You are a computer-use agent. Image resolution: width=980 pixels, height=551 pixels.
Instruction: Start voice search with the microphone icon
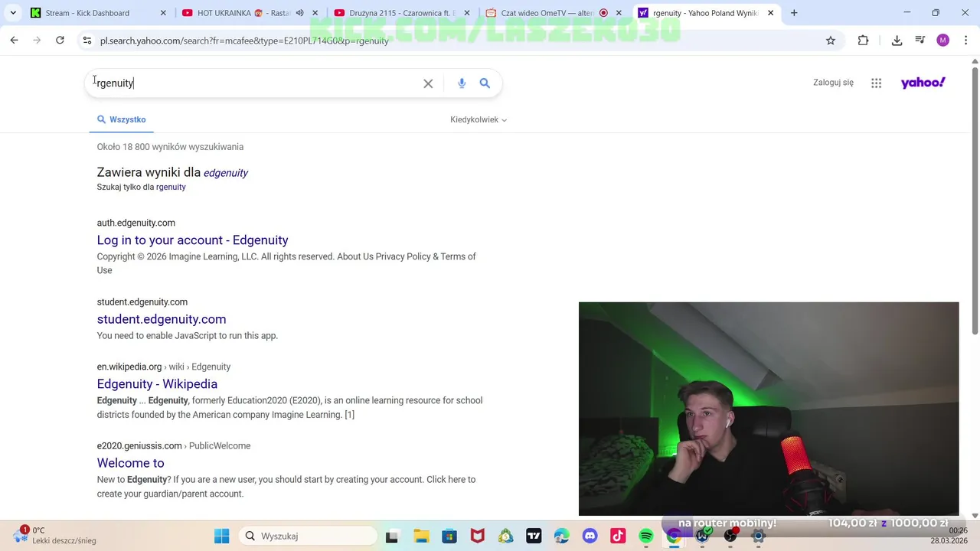[462, 83]
